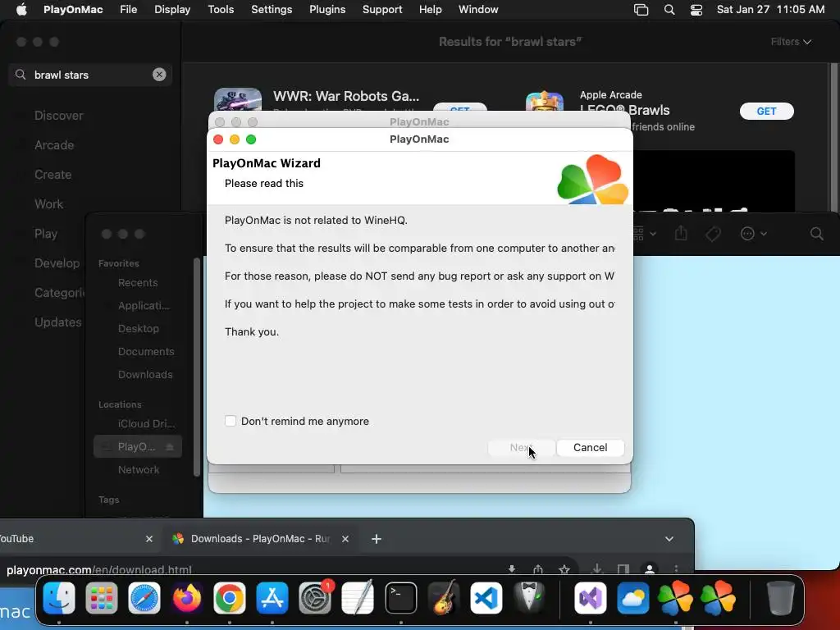Viewport: 840px width, 630px height.
Task: Open App Store from the Dock
Action: [x=272, y=598]
